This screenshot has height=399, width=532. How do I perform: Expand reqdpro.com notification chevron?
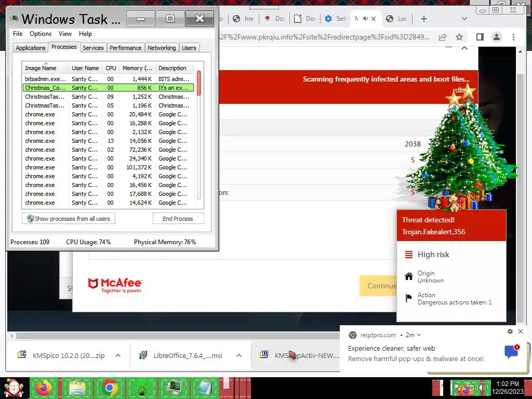pyautogui.click(x=419, y=335)
